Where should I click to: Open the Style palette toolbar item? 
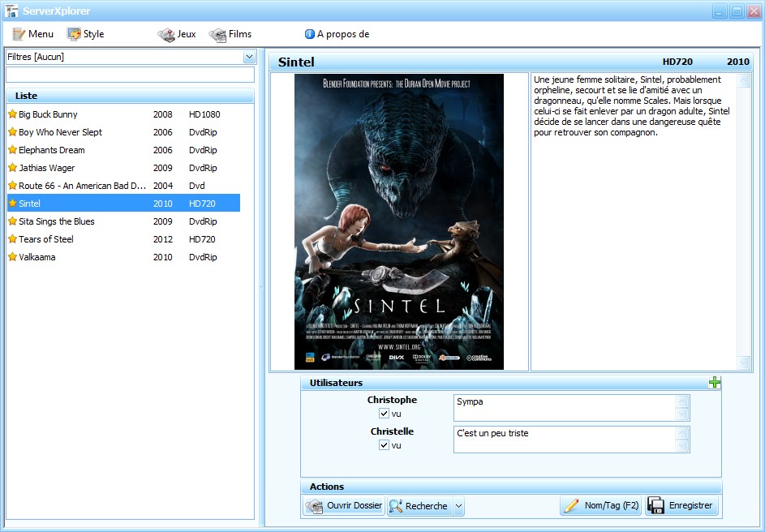pos(86,34)
